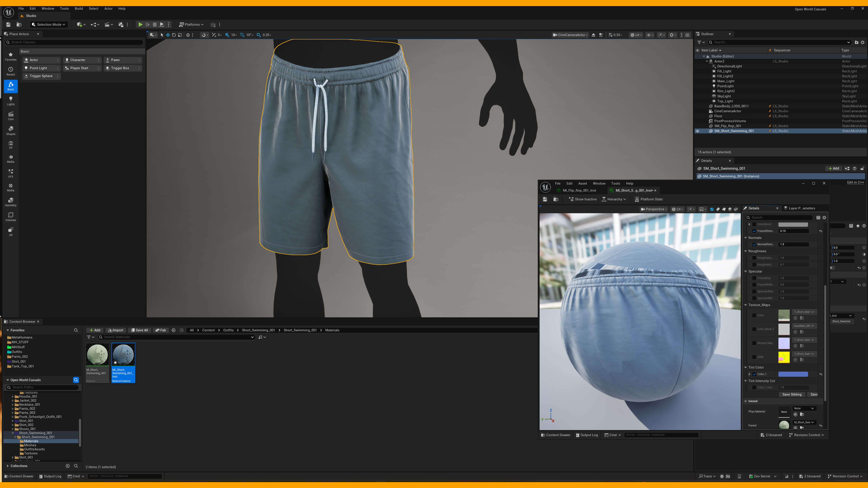The image size is (868, 488).
Task: Open the Build menu
Action: point(79,8)
